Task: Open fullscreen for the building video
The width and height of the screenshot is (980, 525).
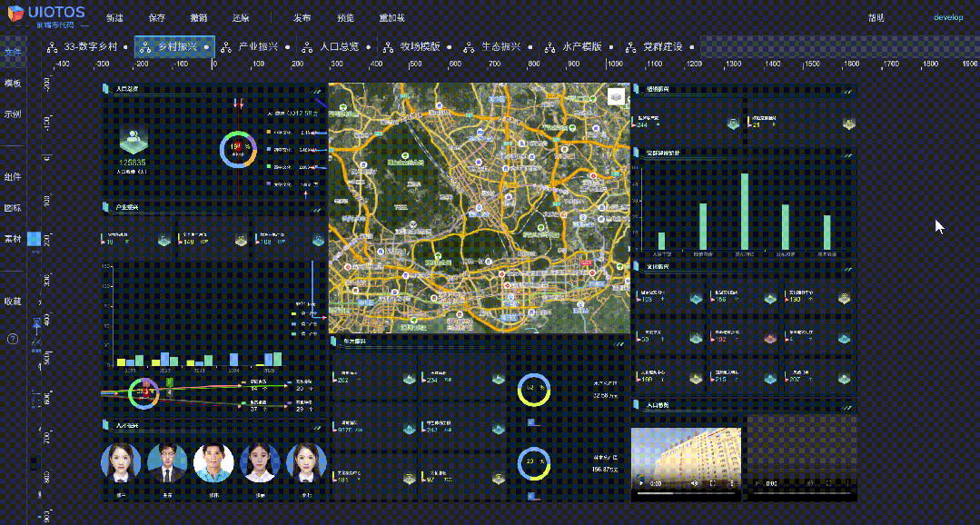Action: coord(713,483)
